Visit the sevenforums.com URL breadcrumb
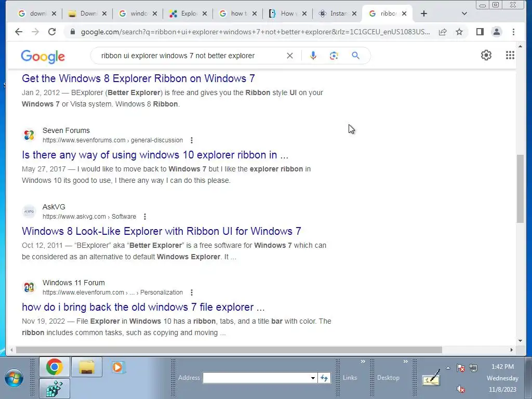This screenshot has width=532, height=399. (x=113, y=140)
